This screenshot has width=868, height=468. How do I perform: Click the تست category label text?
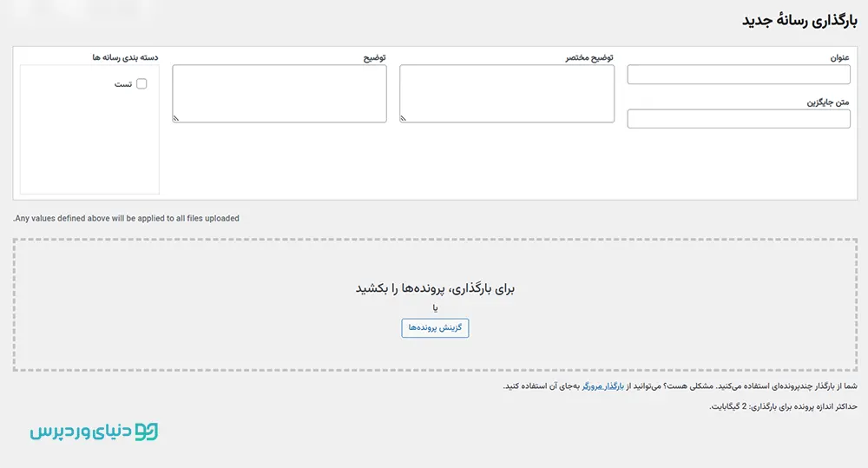pyautogui.click(x=123, y=84)
